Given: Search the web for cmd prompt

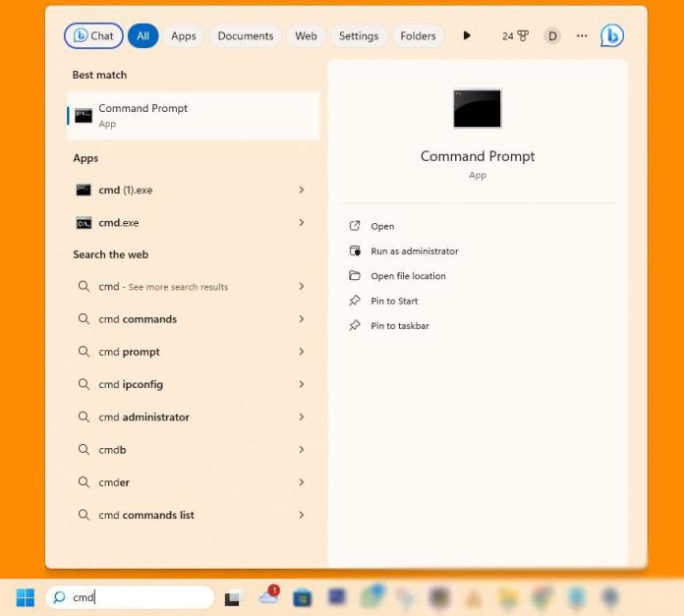Looking at the screenshot, I should [x=194, y=352].
